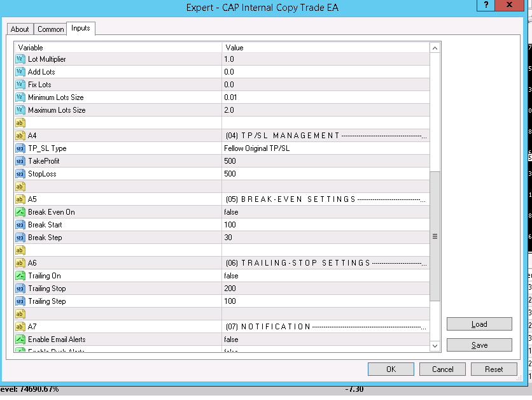Edit Add Lots value 0.0
Screen dimensions: 532x400
point(326,71)
